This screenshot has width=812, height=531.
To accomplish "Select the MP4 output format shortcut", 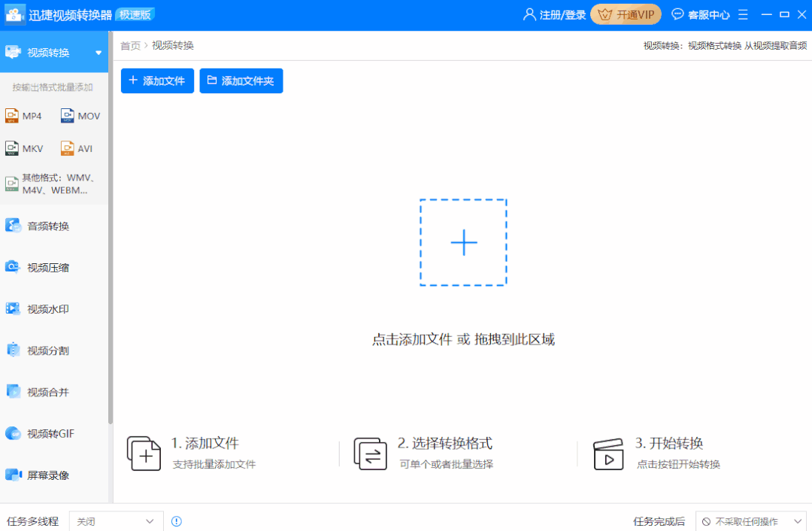I will pyautogui.click(x=25, y=115).
